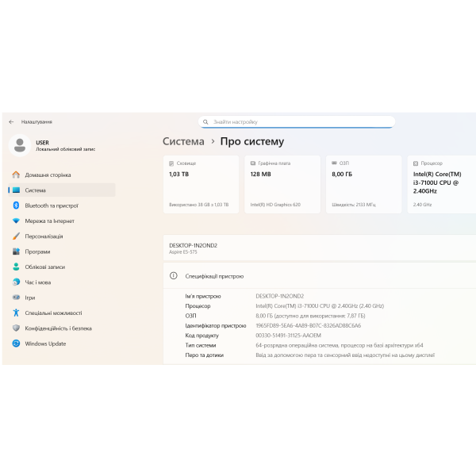Image resolution: width=476 pixels, height=476 pixels.
Task: Click the Ідентифікатор пристрою value
Action: 308,325
